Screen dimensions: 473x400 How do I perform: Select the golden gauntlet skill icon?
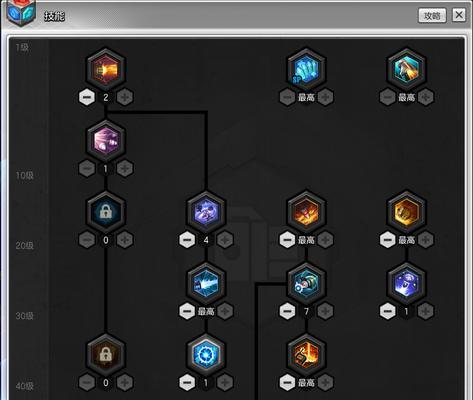coord(407,212)
